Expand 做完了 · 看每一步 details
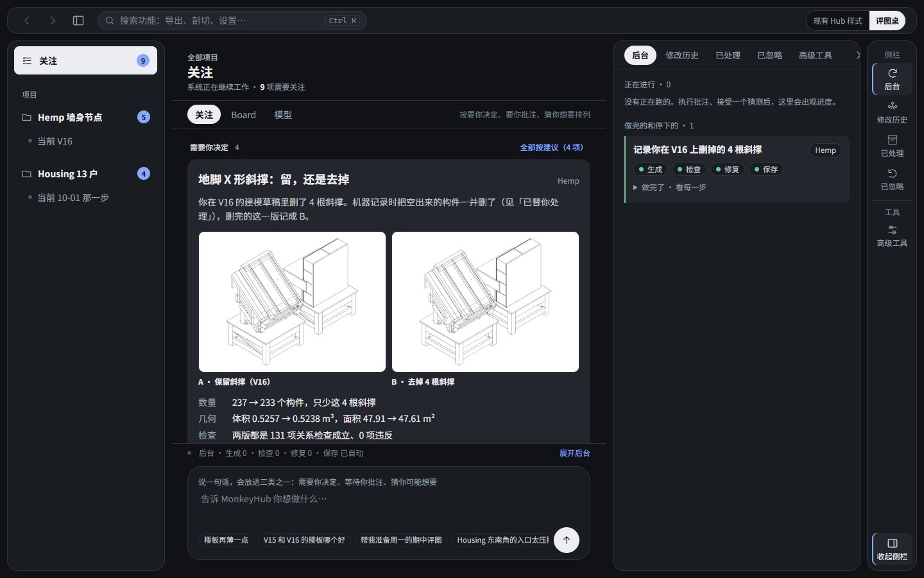The image size is (924, 578). click(670, 188)
